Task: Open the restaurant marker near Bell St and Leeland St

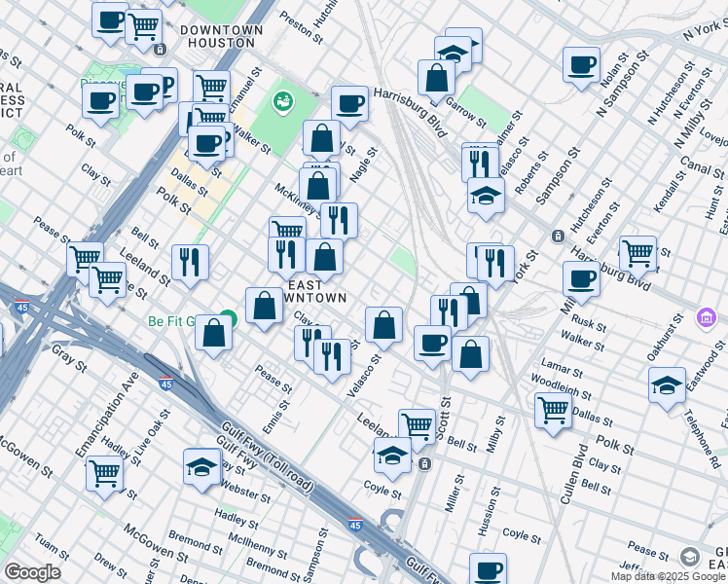Action: [x=190, y=264]
